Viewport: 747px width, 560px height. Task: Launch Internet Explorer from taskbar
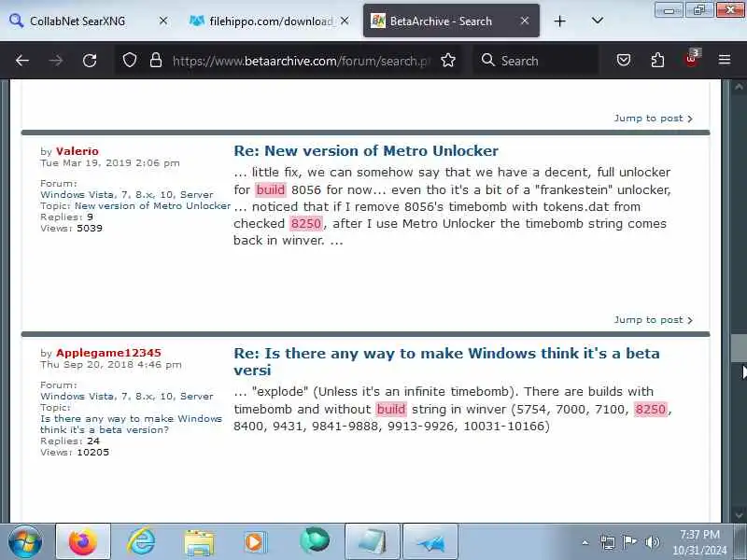coord(142,541)
